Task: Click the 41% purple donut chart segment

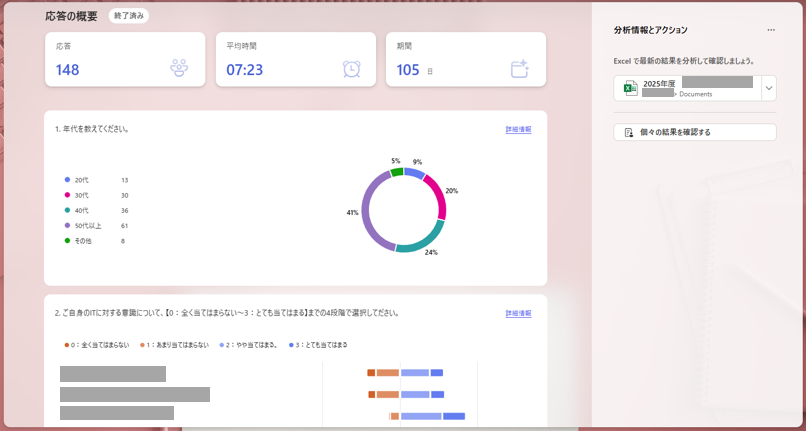Action: tap(367, 213)
